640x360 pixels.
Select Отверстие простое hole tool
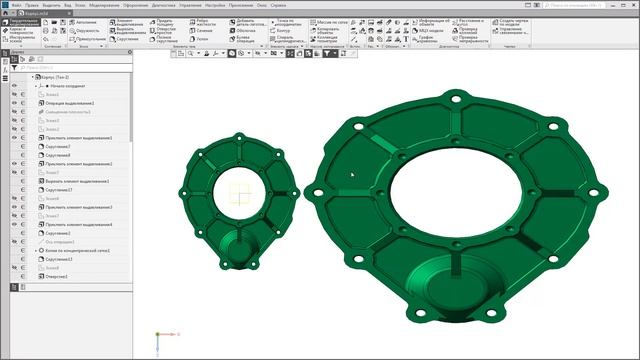(x=162, y=31)
